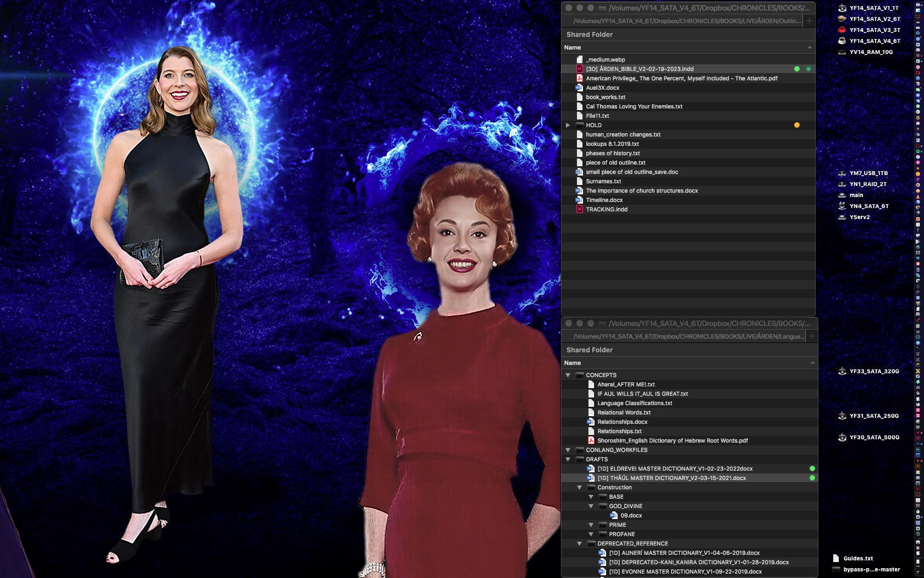Click the YN4_SATA_6T drive icon
The image size is (924, 578).
point(842,206)
